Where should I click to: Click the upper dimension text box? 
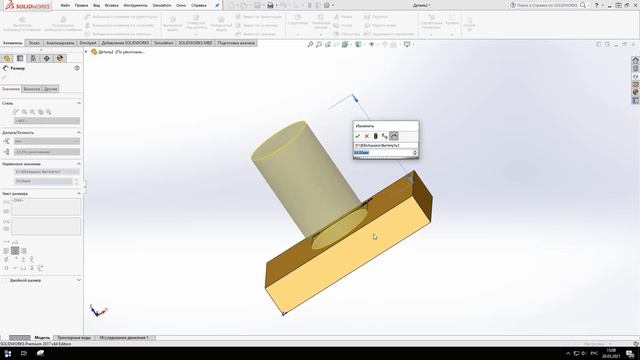pyautogui.click(x=46, y=207)
